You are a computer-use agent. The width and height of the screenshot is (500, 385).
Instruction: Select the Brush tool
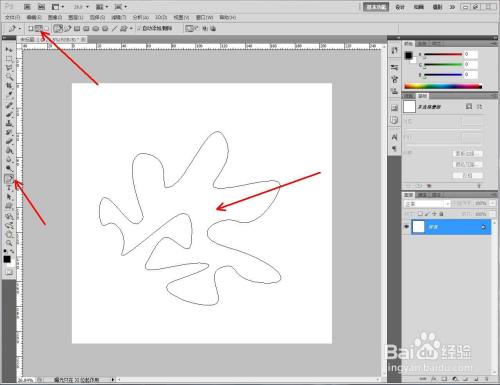pyautogui.click(x=9, y=115)
